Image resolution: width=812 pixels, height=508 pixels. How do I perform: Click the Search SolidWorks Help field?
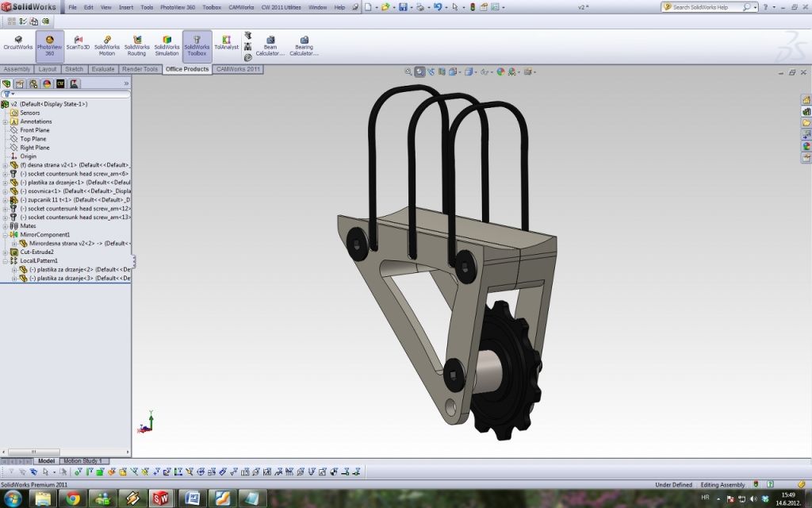pyautogui.click(x=707, y=7)
